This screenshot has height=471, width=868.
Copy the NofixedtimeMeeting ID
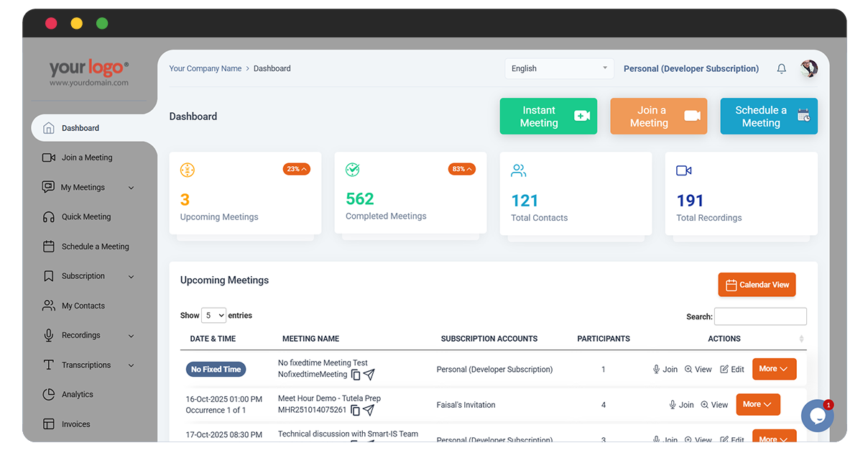[x=356, y=375]
